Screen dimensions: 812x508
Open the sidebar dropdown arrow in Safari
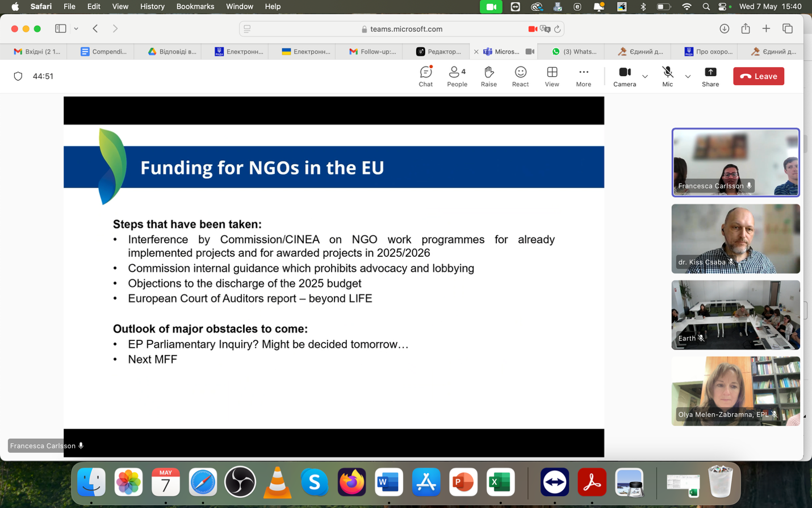(x=76, y=28)
